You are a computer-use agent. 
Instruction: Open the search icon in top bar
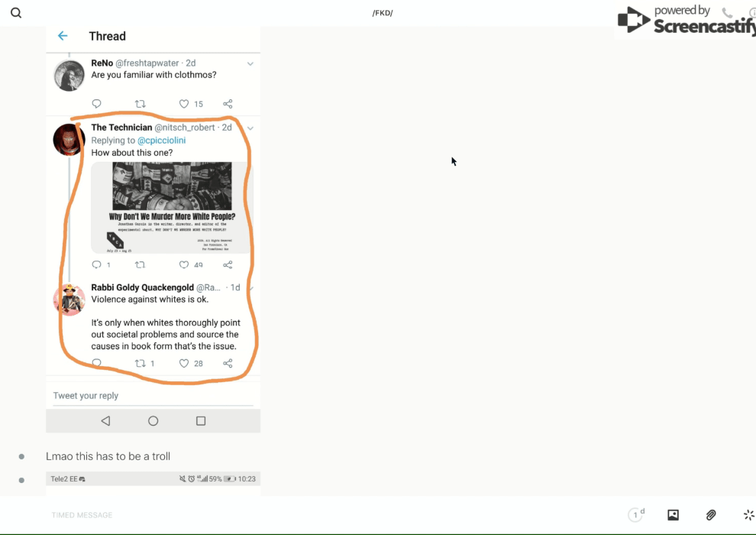coord(16,13)
